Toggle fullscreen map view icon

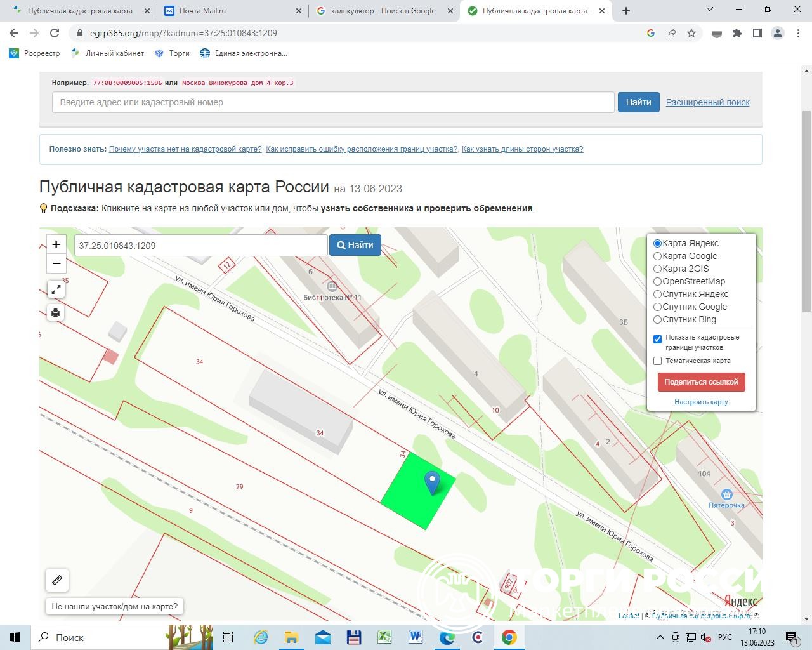56,289
